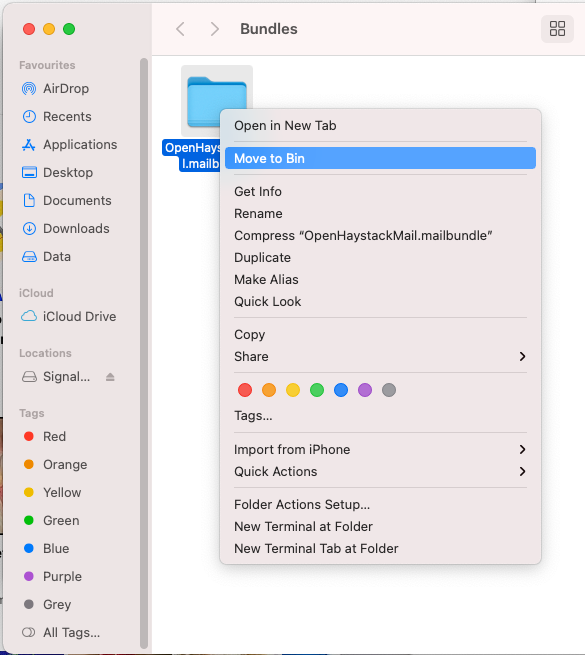Screen dimensions: 585x655
Task: Choose Move to Bin in the context menu
Action: [380, 158]
